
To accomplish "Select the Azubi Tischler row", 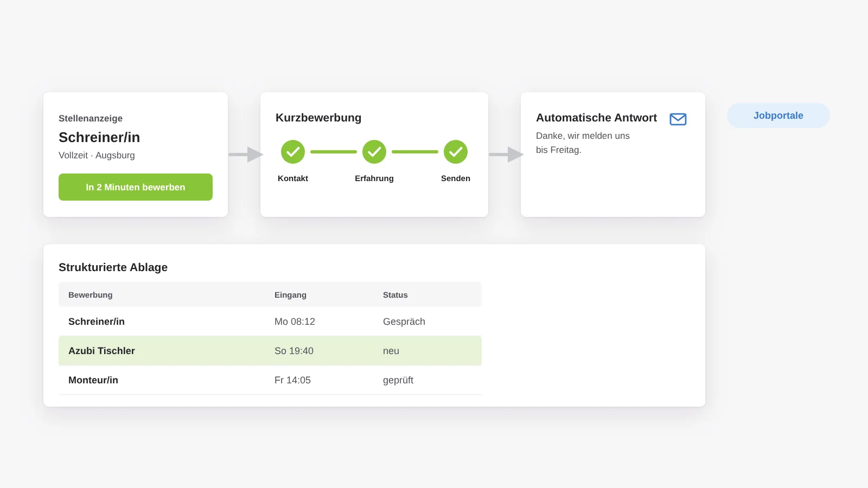I will (270, 351).
